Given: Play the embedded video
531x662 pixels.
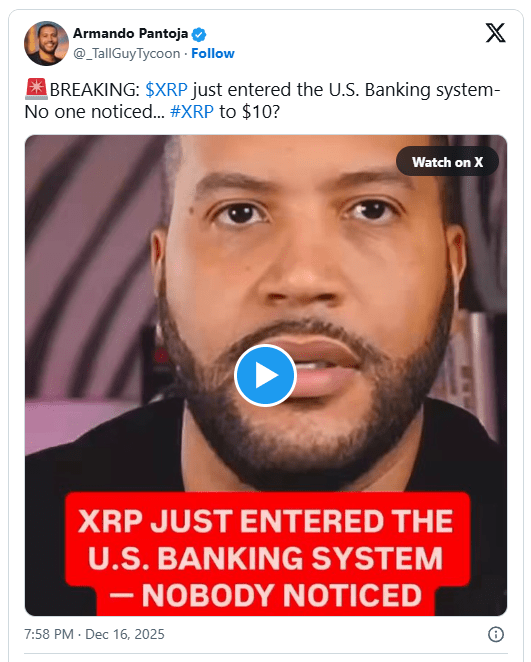Looking at the screenshot, I should [265, 375].
